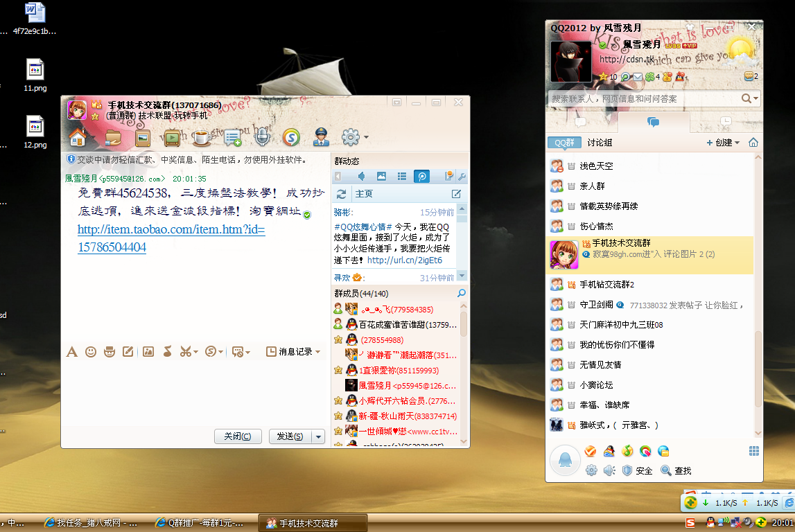Screen dimensions: 795x532
Task: Expand Sogou input options arrow in message toolbar
Action: coord(220,352)
